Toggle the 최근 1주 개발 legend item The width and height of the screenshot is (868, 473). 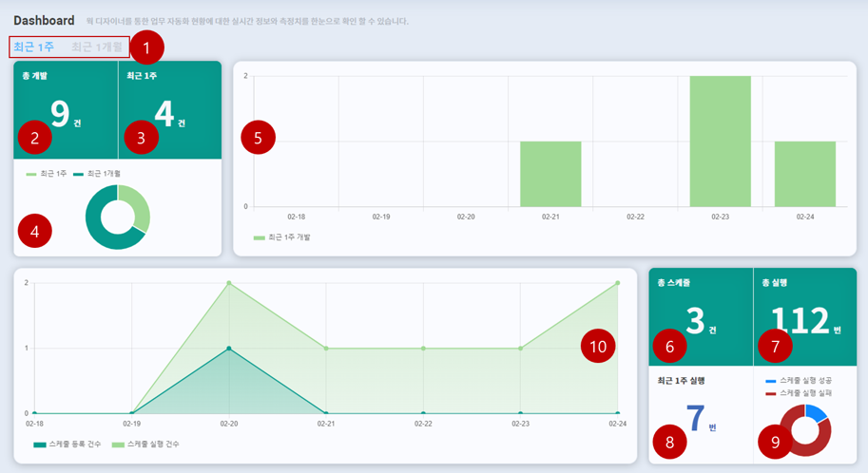point(281,237)
